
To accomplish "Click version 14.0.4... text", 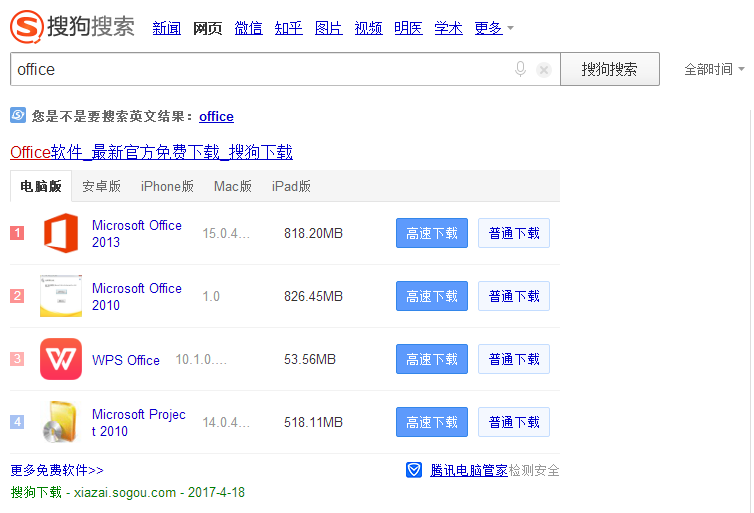I will pyautogui.click(x=226, y=423).
